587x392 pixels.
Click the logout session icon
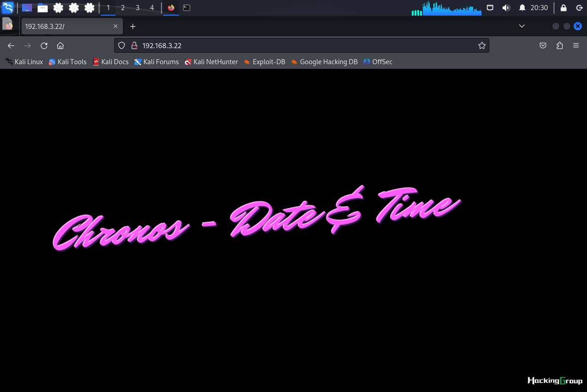tap(579, 8)
